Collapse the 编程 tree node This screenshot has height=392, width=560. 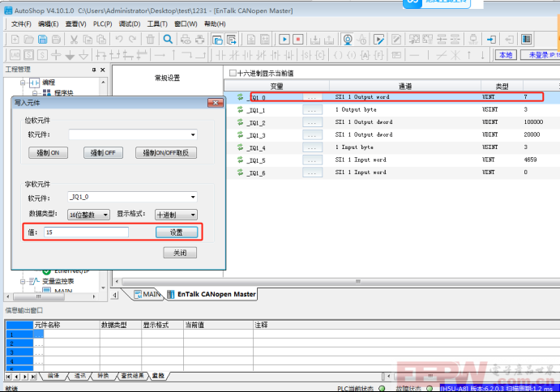click(23, 83)
